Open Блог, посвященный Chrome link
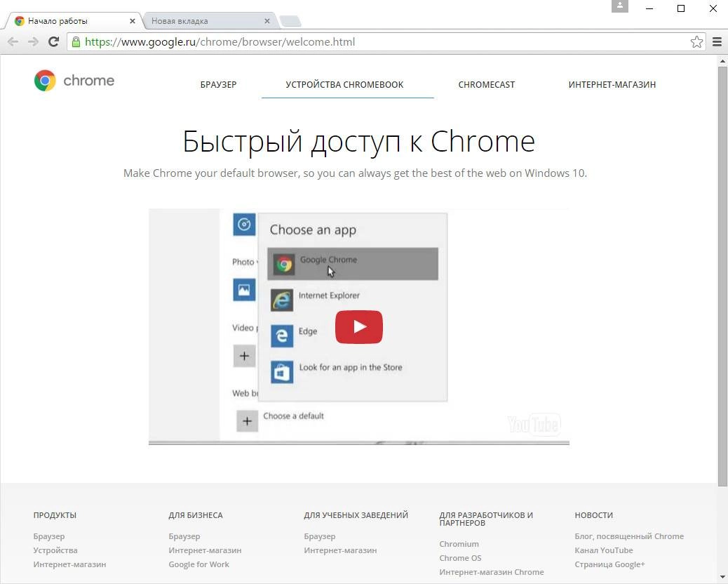 pyautogui.click(x=629, y=536)
